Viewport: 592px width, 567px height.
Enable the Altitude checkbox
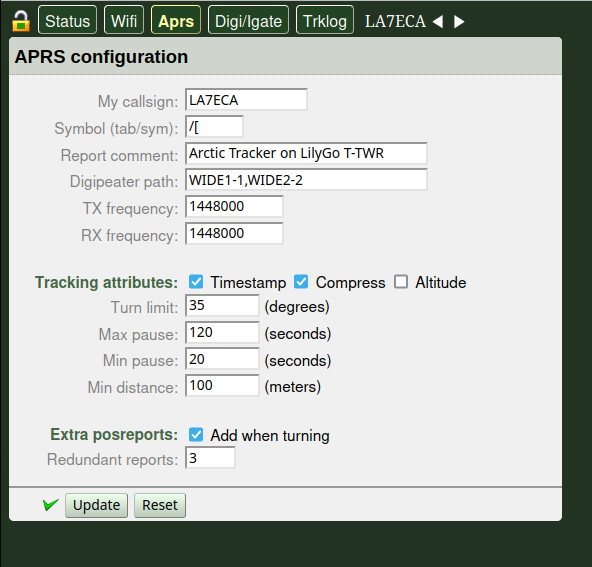(x=401, y=282)
